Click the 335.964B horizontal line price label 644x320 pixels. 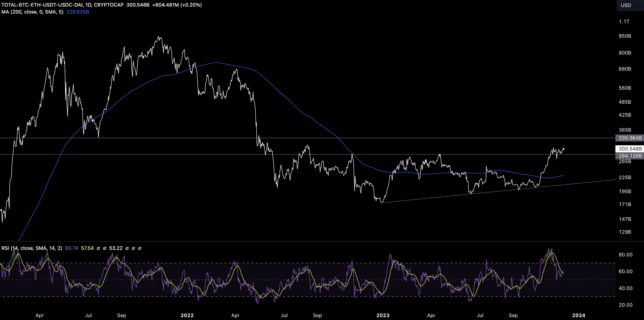pyautogui.click(x=630, y=138)
